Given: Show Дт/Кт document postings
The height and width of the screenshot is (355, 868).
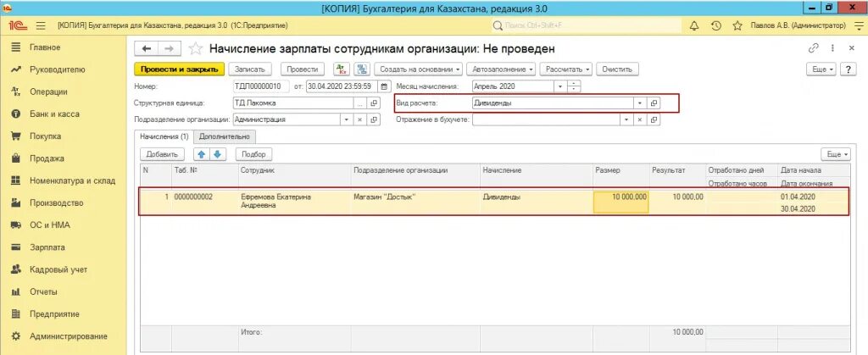Looking at the screenshot, I should (342, 69).
